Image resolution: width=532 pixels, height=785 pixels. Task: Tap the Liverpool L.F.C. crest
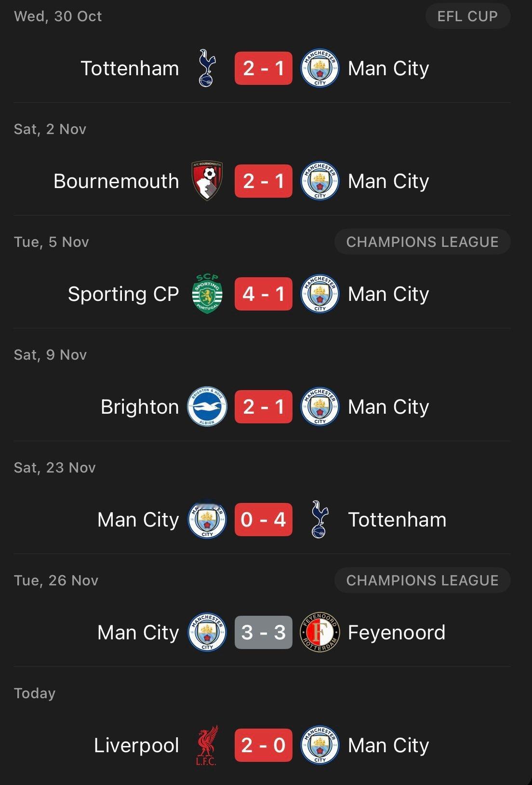pos(207,745)
